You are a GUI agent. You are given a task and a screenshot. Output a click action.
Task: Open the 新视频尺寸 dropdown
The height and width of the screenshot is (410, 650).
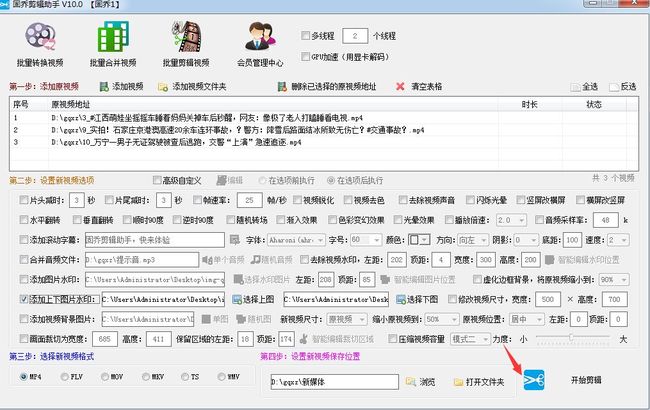pos(347,319)
